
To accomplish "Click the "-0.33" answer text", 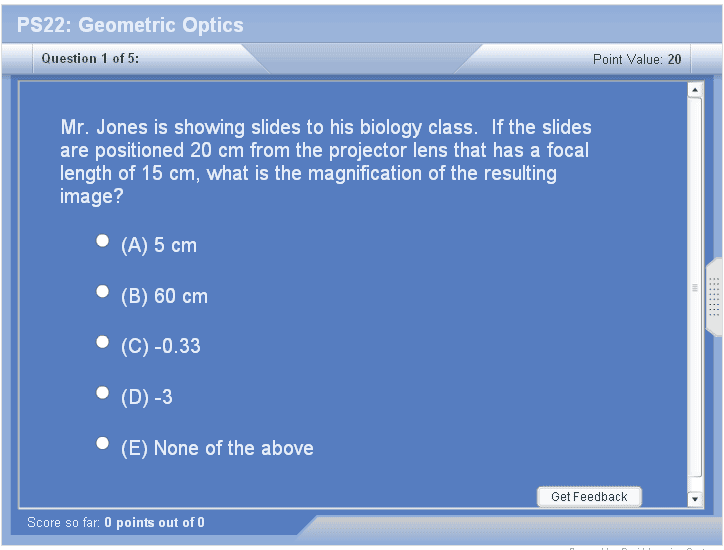I will [x=177, y=347].
